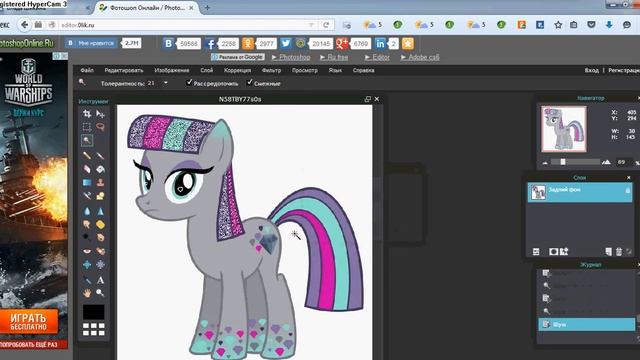Select the Type text tool
Screen dimensions: 640x360
click(100, 280)
